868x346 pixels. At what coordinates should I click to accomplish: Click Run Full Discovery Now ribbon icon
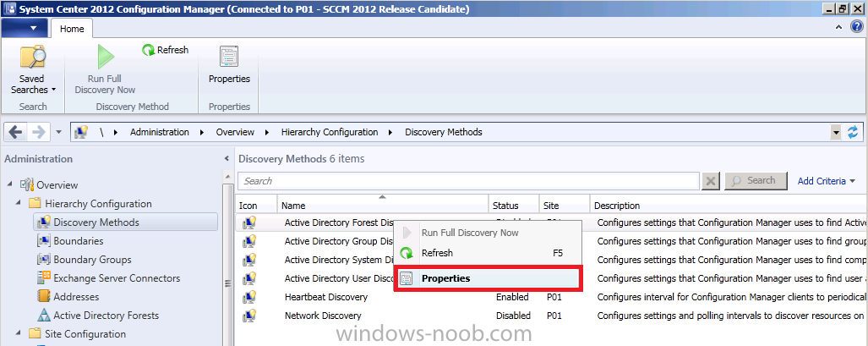coord(105,58)
